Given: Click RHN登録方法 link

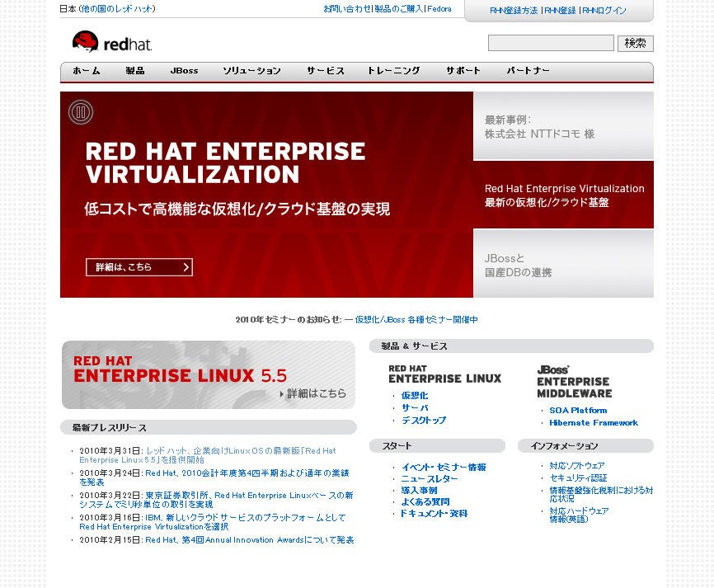Looking at the screenshot, I should pyautogui.click(x=514, y=11).
